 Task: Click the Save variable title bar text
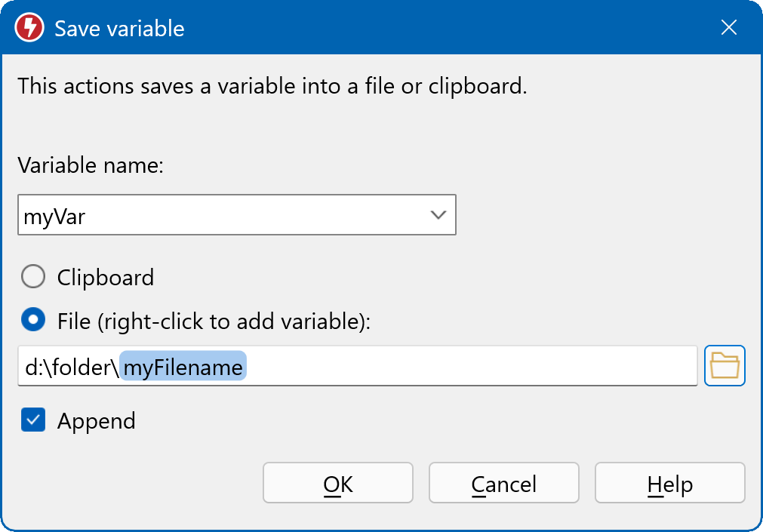click(119, 29)
